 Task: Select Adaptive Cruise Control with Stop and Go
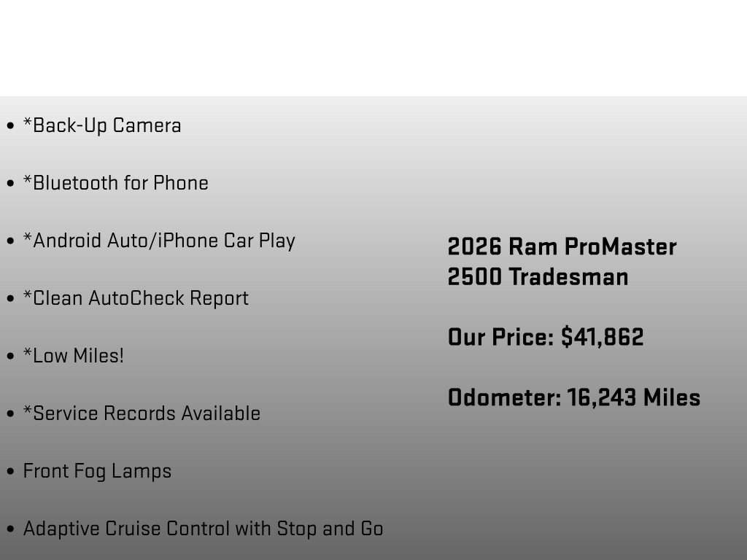204,529
